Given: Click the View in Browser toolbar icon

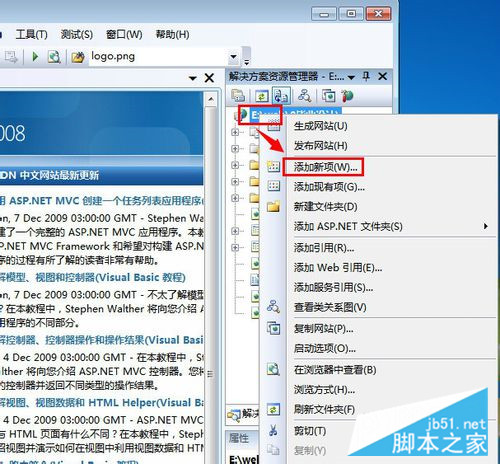Looking at the screenshot, I should coord(54,57).
